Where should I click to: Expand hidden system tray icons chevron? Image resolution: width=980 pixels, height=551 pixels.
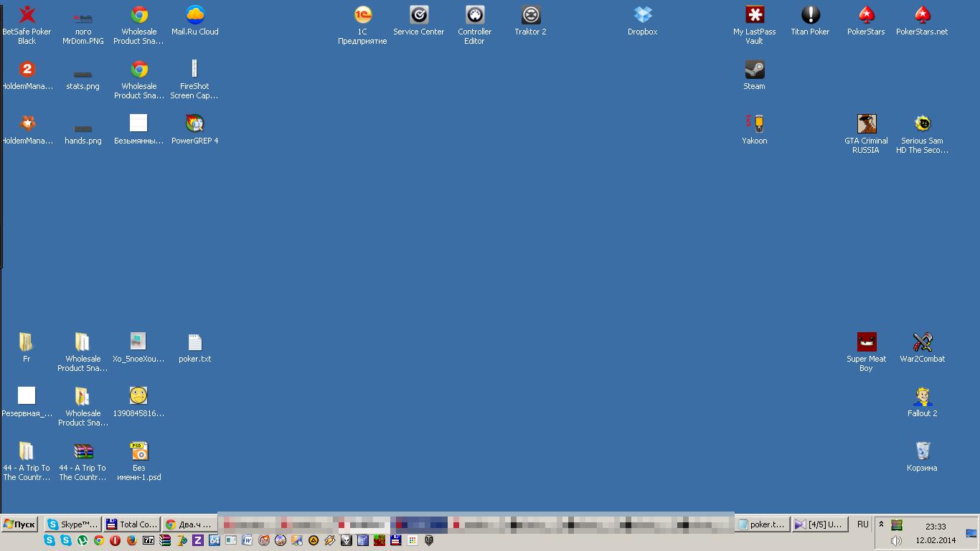tap(881, 524)
